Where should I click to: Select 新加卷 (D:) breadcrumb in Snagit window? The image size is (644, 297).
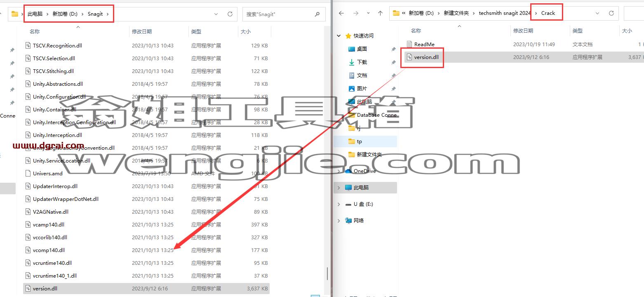pyautogui.click(x=65, y=14)
